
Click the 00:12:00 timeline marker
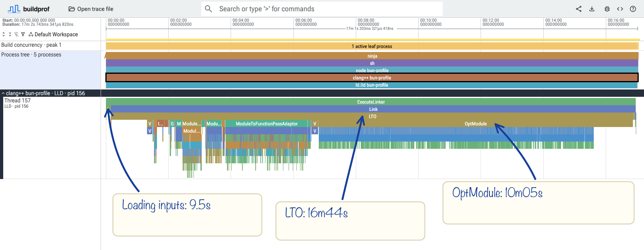tap(493, 22)
